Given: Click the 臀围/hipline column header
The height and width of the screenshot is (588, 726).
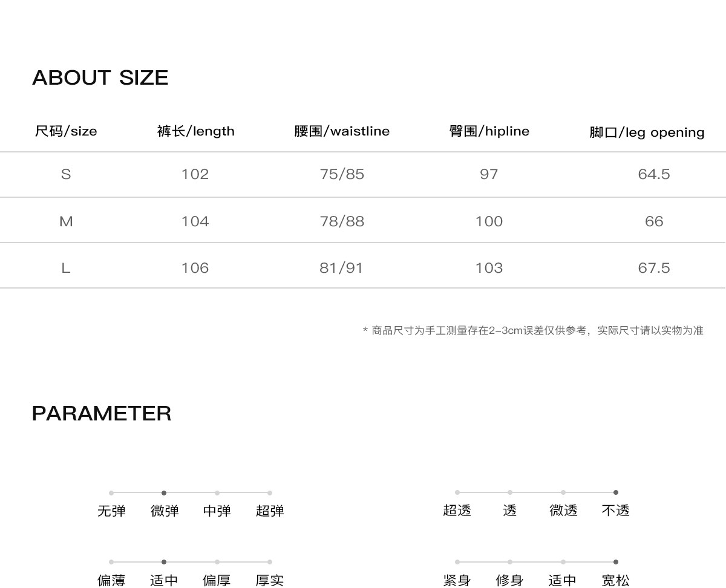Looking at the screenshot, I should [489, 131].
